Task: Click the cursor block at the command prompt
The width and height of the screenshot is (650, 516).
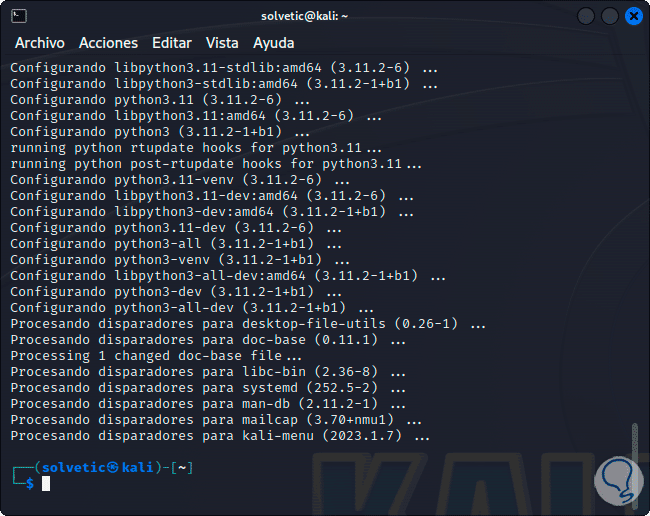Action: pos(46,484)
